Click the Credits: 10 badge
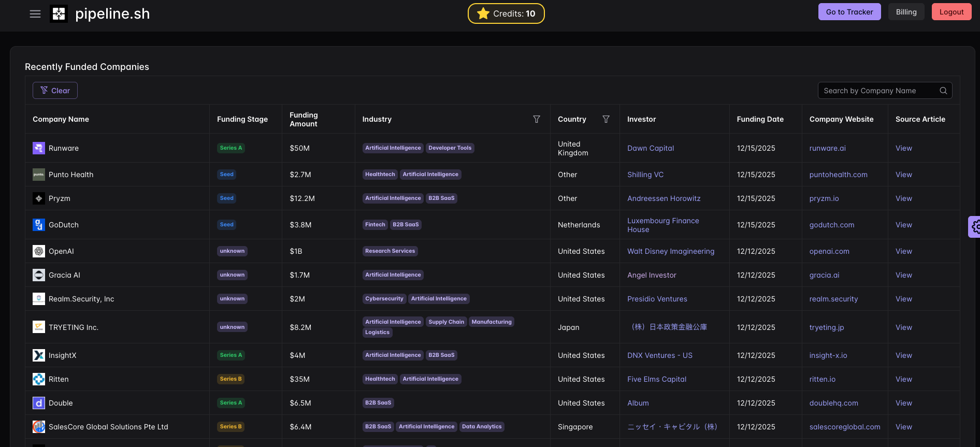The height and width of the screenshot is (447, 980). click(506, 13)
